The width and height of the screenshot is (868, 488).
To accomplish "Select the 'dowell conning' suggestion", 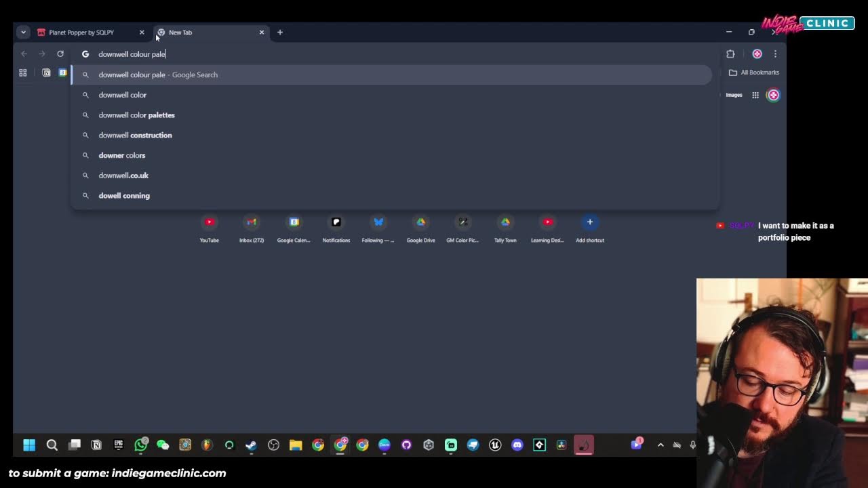I will tap(392, 195).
